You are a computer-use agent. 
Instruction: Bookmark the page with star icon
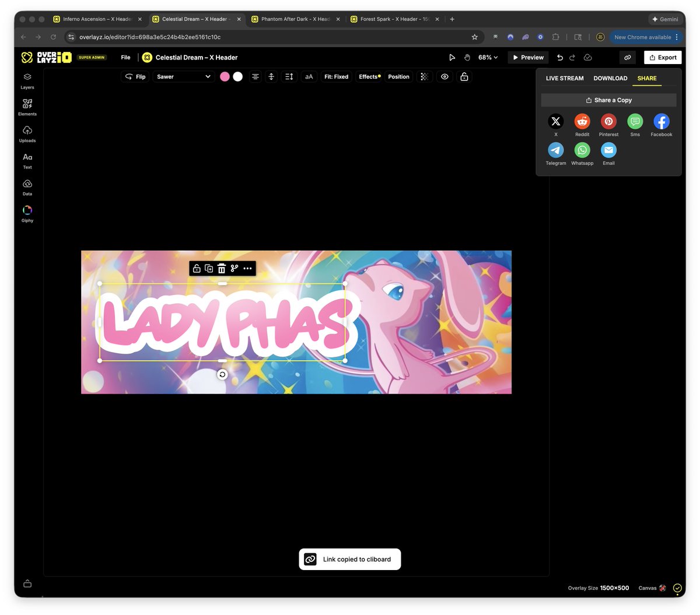tap(475, 37)
